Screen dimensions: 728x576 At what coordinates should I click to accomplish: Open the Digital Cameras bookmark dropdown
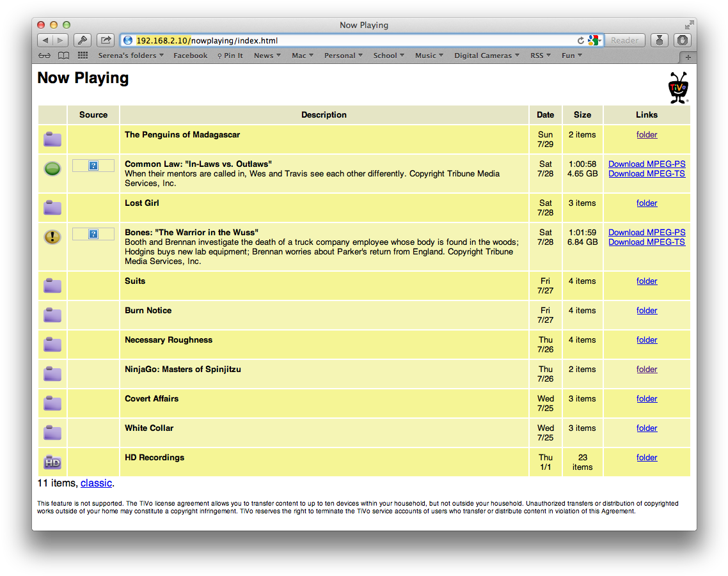coord(486,56)
